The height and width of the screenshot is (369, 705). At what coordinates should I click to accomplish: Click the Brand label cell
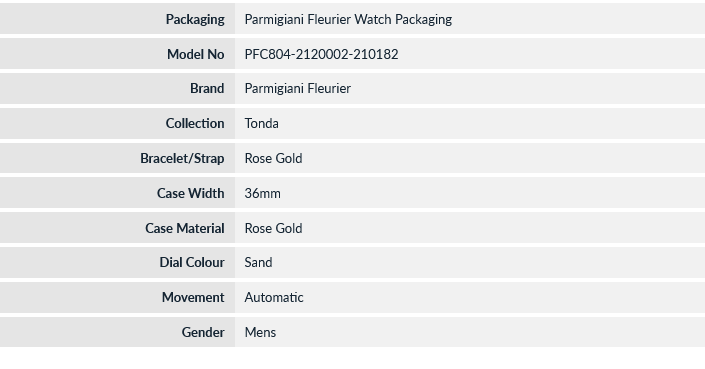pyautogui.click(x=117, y=89)
